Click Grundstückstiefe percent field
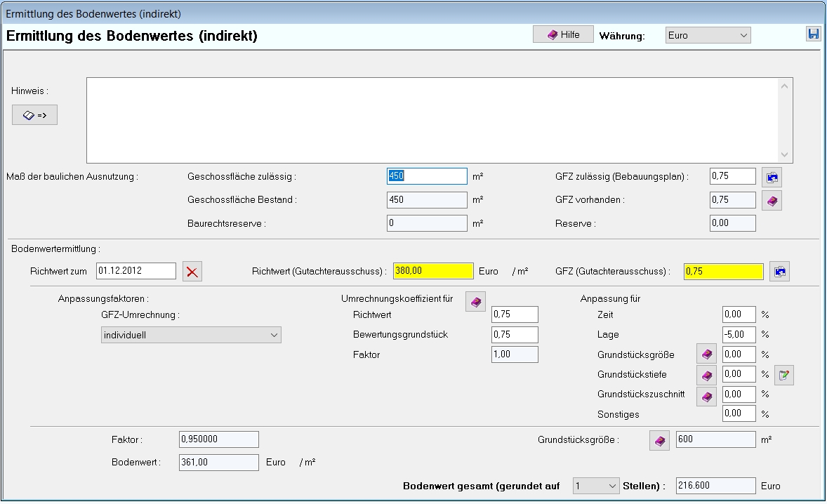This screenshot has height=504, width=827. tap(739, 374)
